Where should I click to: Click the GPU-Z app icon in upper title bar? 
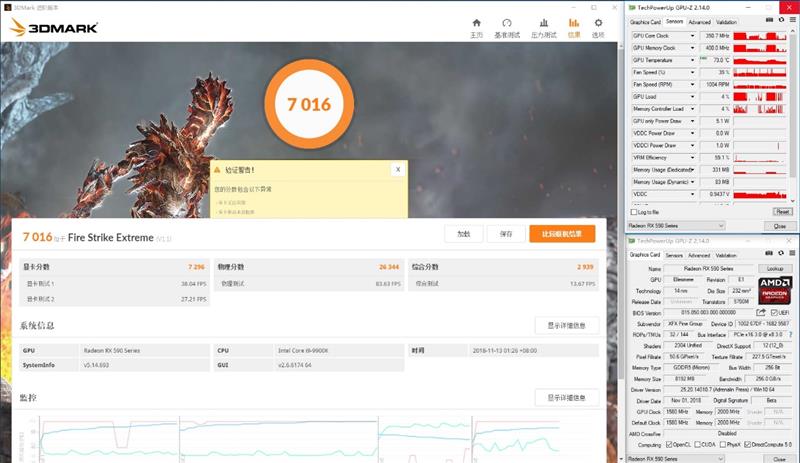pyautogui.click(x=632, y=8)
